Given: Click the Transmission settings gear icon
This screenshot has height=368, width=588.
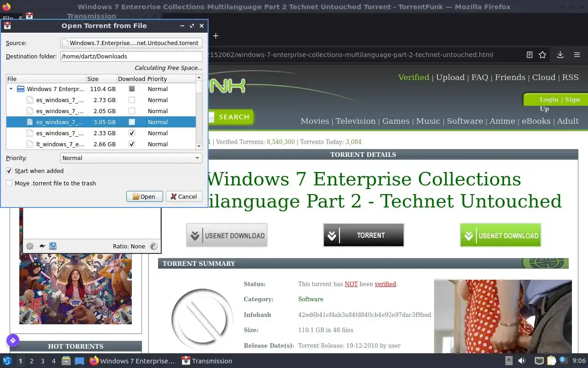Looking at the screenshot, I should [30, 246].
